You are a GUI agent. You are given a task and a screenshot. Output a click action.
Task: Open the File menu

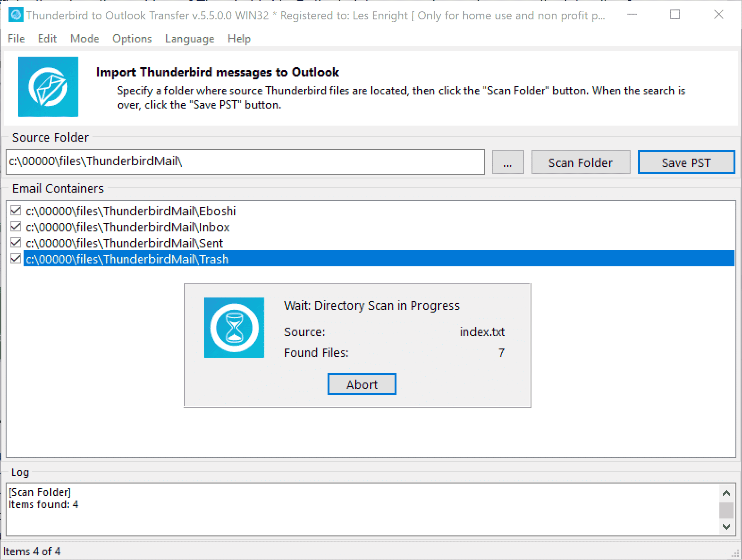point(17,39)
